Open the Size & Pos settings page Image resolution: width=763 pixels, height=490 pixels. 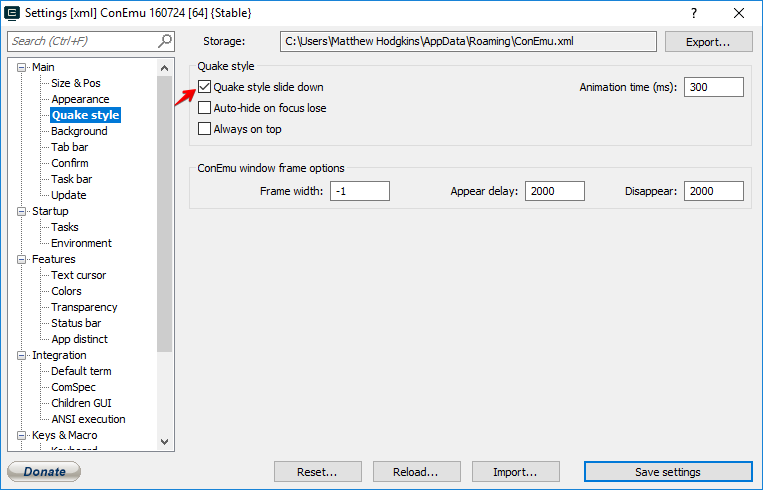tap(75, 83)
